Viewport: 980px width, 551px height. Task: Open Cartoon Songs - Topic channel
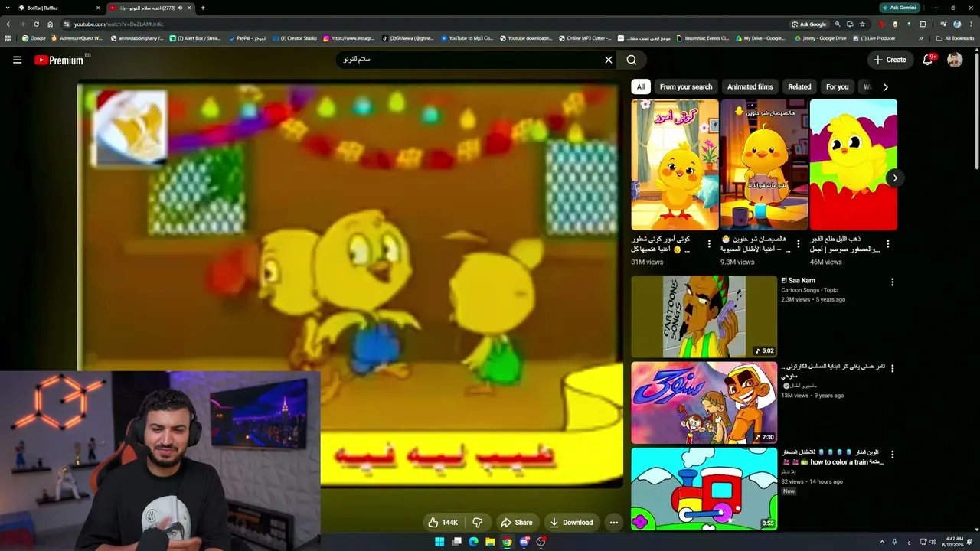809,290
